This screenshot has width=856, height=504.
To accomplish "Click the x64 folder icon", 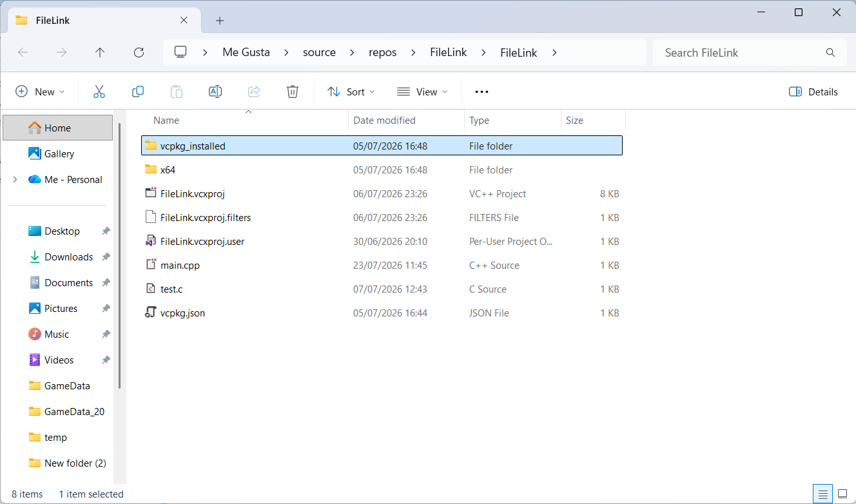I will [x=151, y=170].
